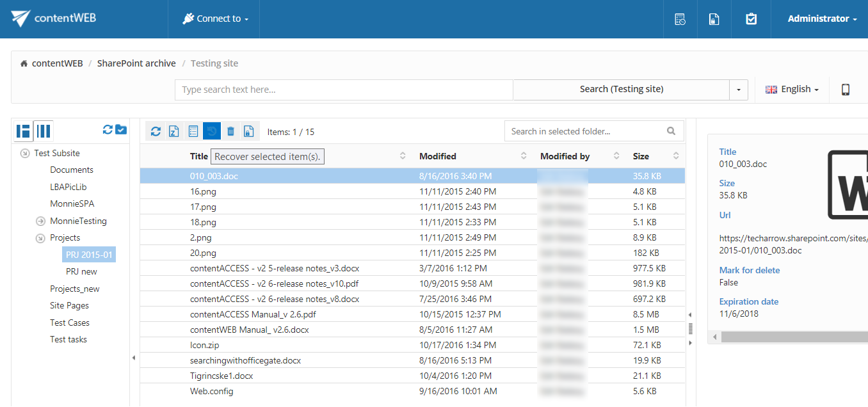Click the checklist icon in file toolbar
The height and width of the screenshot is (407, 868).
pyautogui.click(x=193, y=131)
